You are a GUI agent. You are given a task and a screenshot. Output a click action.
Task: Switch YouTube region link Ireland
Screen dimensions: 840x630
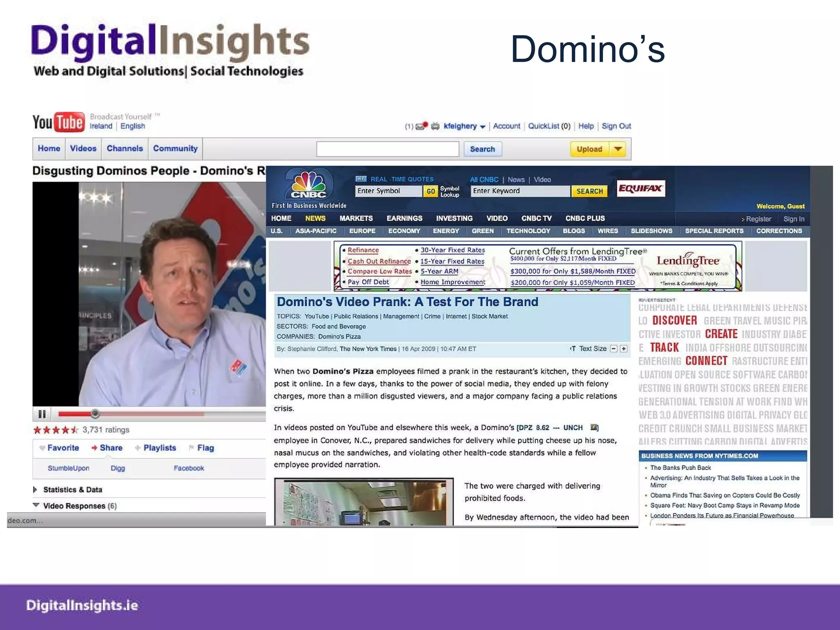coord(101,126)
